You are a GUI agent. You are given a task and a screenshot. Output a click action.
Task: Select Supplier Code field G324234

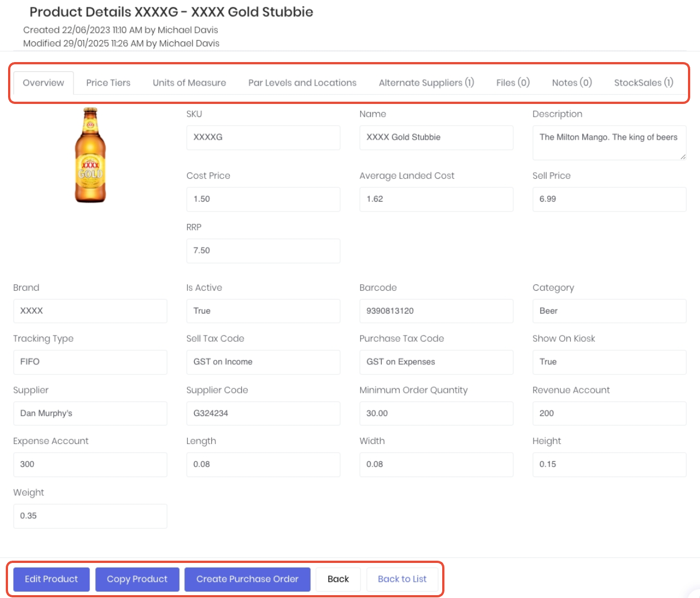click(x=263, y=414)
